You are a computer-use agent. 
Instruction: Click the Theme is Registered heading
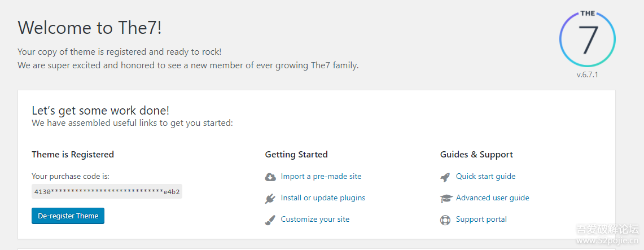pos(73,155)
